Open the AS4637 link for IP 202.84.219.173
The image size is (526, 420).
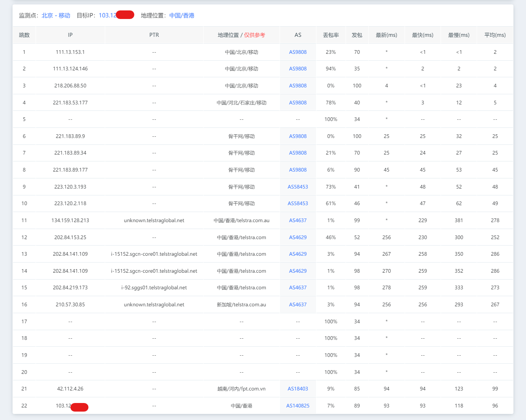[x=298, y=288]
